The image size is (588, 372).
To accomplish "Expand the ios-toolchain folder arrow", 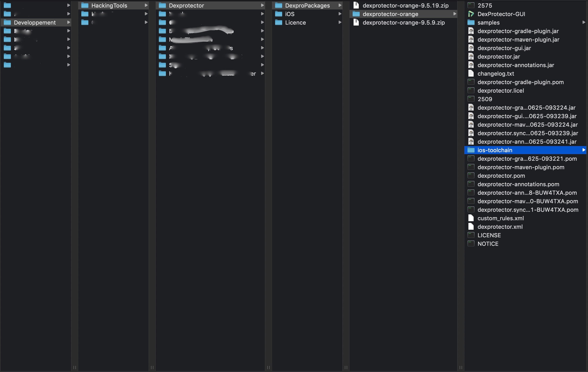I will pyautogui.click(x=584, y=150).
